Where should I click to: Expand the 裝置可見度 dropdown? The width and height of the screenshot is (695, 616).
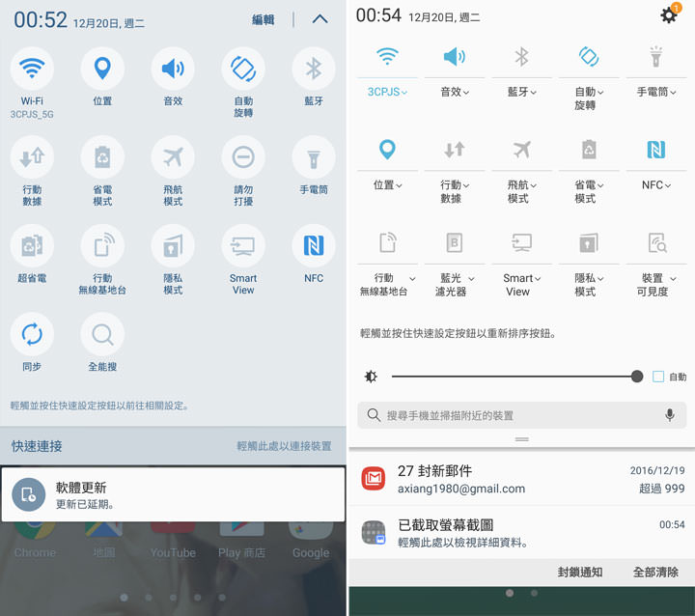pyautogui.click(x=673, y=278)
